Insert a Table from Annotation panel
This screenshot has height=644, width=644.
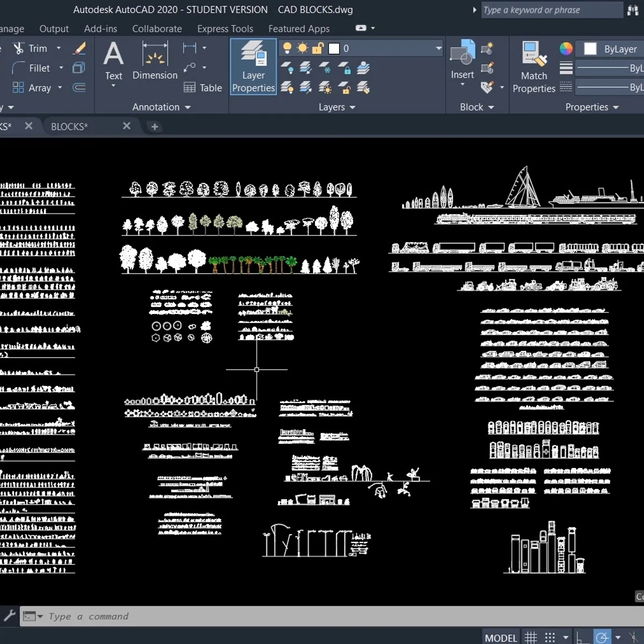[x=202, y=87]
